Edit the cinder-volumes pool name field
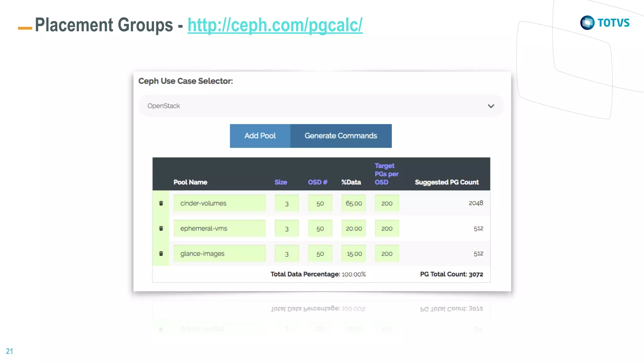This screenshot has height=363, width=644. point(219,203)
